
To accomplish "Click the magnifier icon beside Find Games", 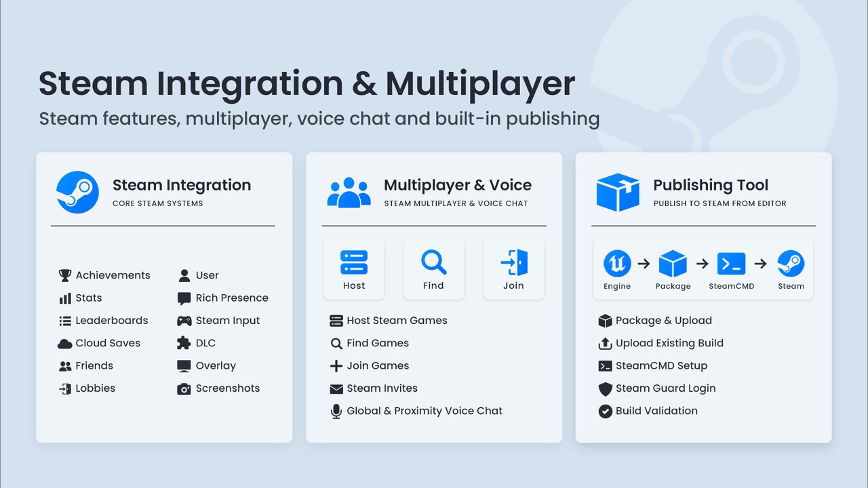I will [336, 344].
